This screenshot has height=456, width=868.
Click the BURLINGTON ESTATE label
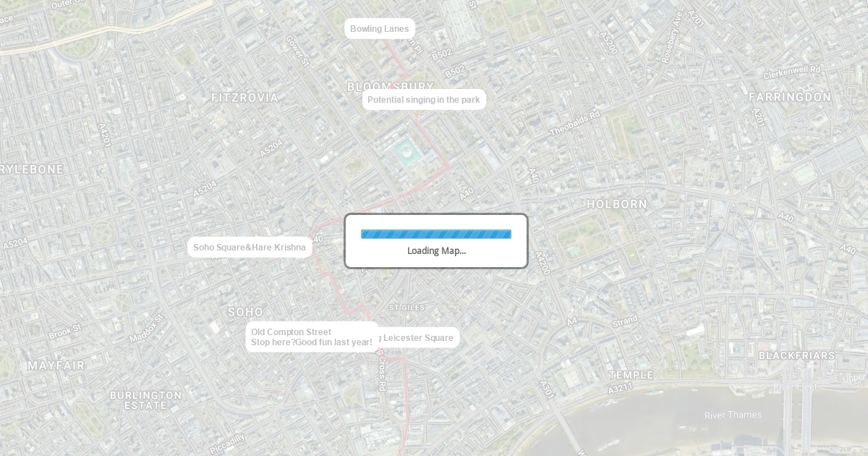point(146,400)
